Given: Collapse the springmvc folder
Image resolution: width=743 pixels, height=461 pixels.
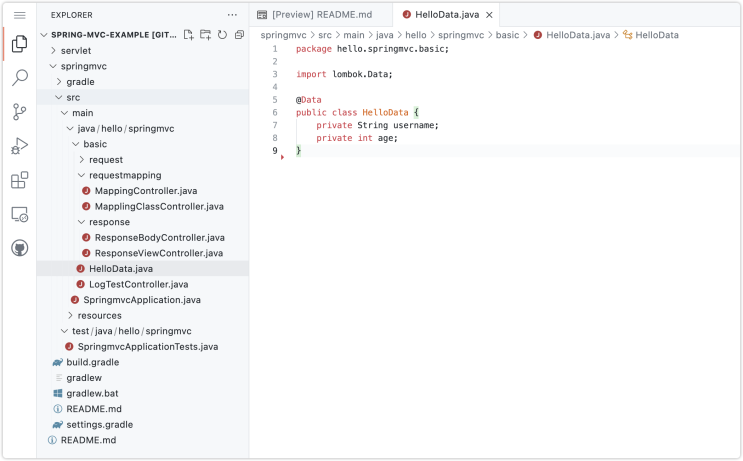Looking at the screenshot, I should click(142, 66).
